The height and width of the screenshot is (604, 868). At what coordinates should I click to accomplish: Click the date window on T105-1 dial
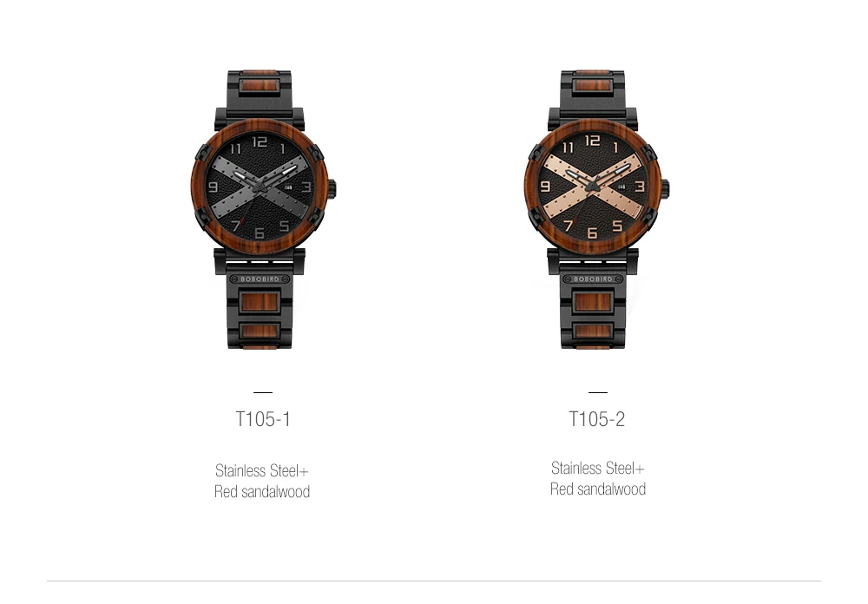pos(289,187)
